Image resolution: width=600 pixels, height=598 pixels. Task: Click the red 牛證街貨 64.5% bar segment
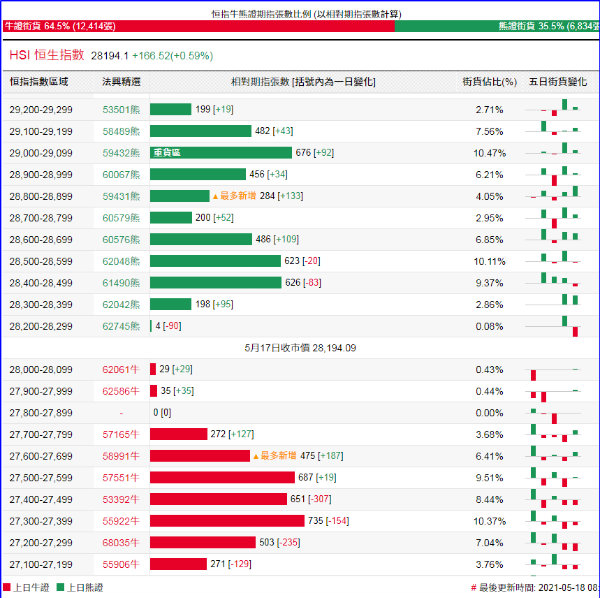click(199, 26)
